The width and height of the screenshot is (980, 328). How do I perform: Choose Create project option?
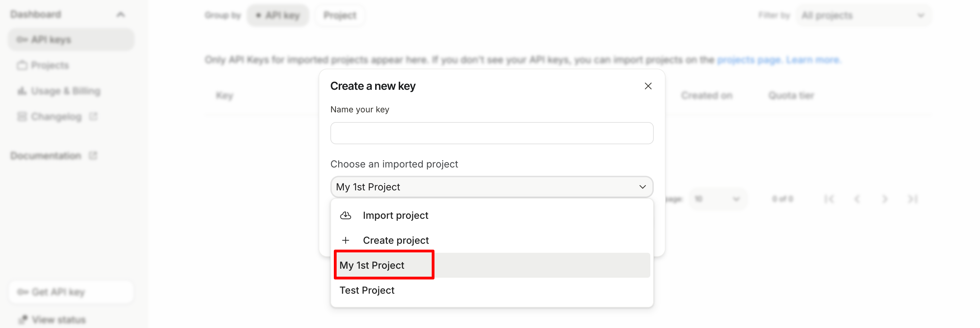tap(396, 240)
